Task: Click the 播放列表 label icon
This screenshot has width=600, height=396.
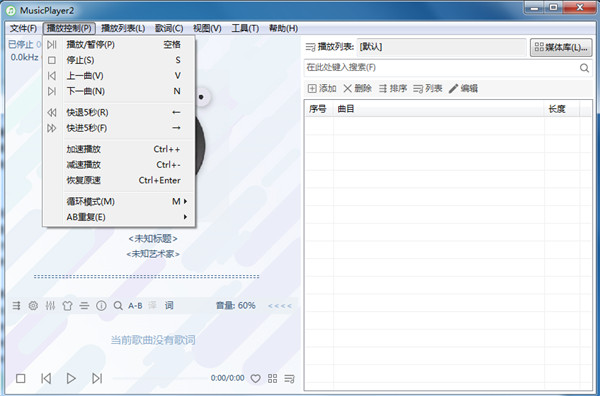Action: (x=310, y=47)
